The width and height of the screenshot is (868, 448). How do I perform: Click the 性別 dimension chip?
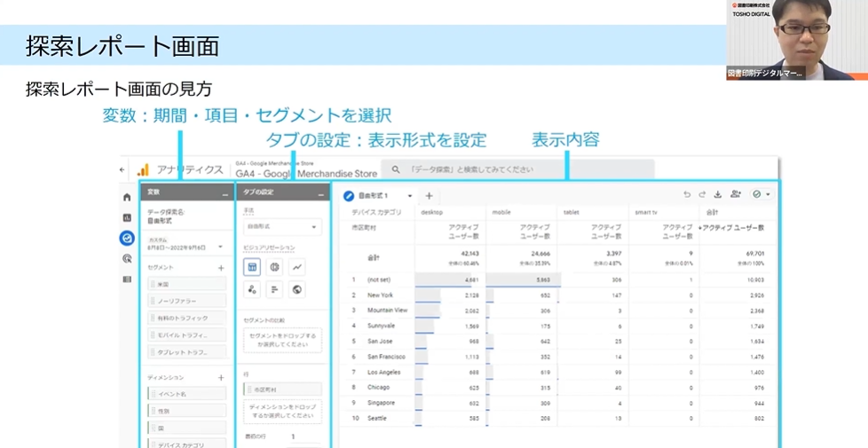pos(187,411)
